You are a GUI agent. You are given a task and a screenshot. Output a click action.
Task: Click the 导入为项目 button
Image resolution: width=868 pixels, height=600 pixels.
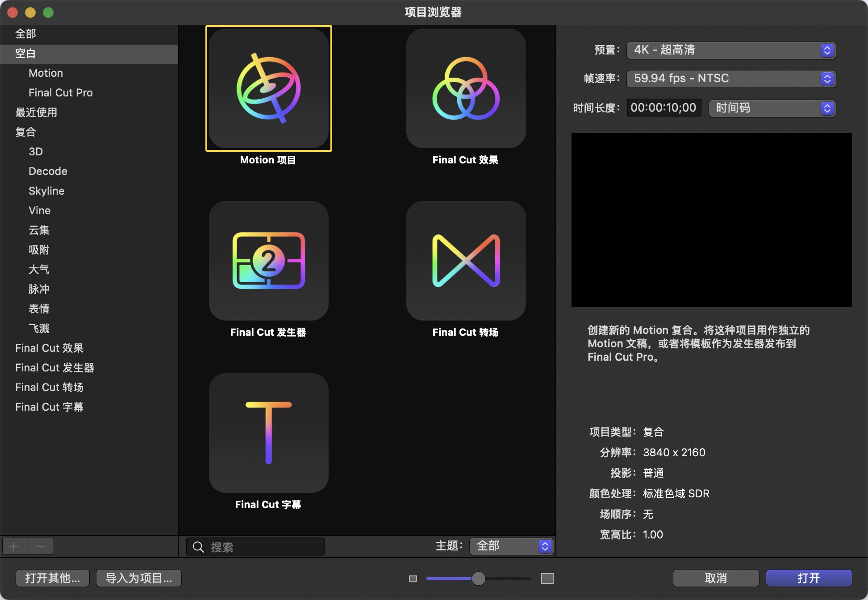[138, 578]
